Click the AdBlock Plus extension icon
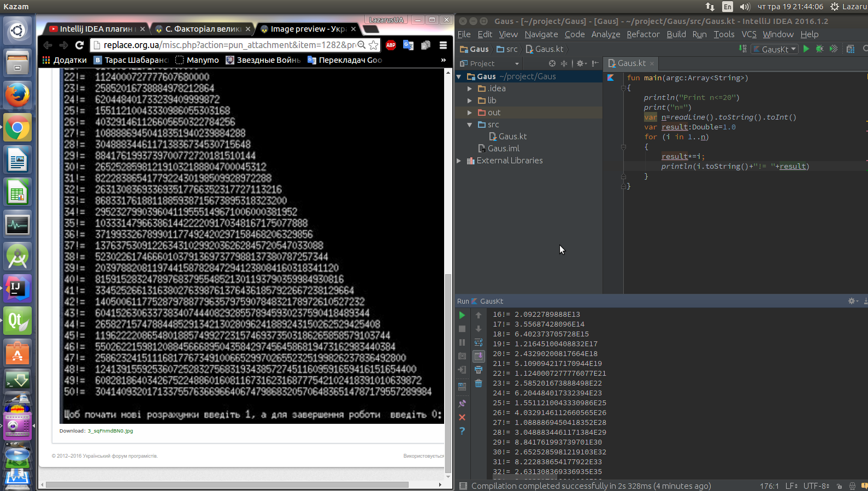This screenshot has width=868, height=491. (x=391, y=45)
